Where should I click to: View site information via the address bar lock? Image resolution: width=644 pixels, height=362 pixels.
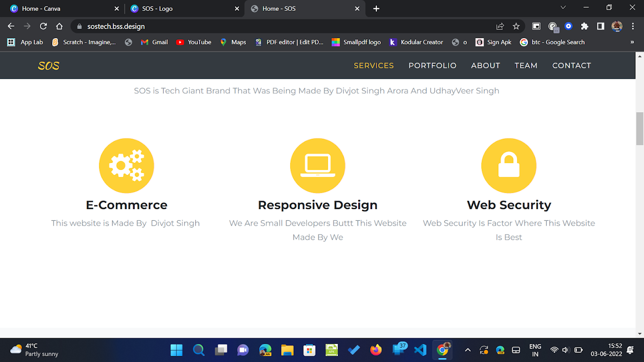pos(80,26)
